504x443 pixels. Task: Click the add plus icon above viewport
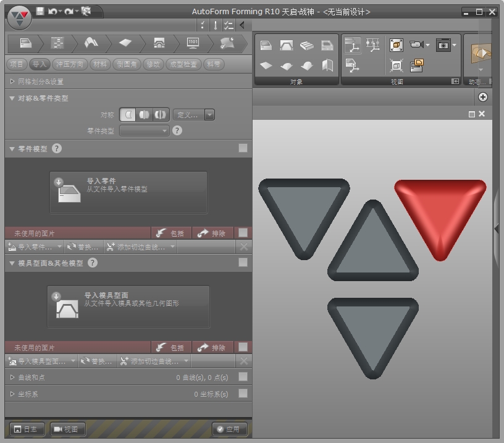[483, 97]
